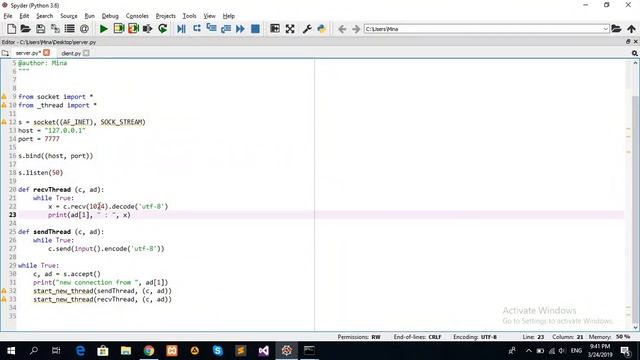The height and width of the screenshot is (360, 640).
Task: Maximize the current pane
Action: [x=275, y=29]
